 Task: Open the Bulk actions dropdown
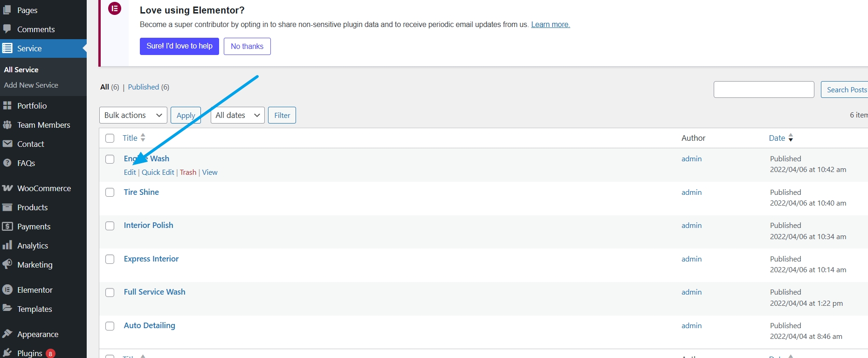(133, 115)
